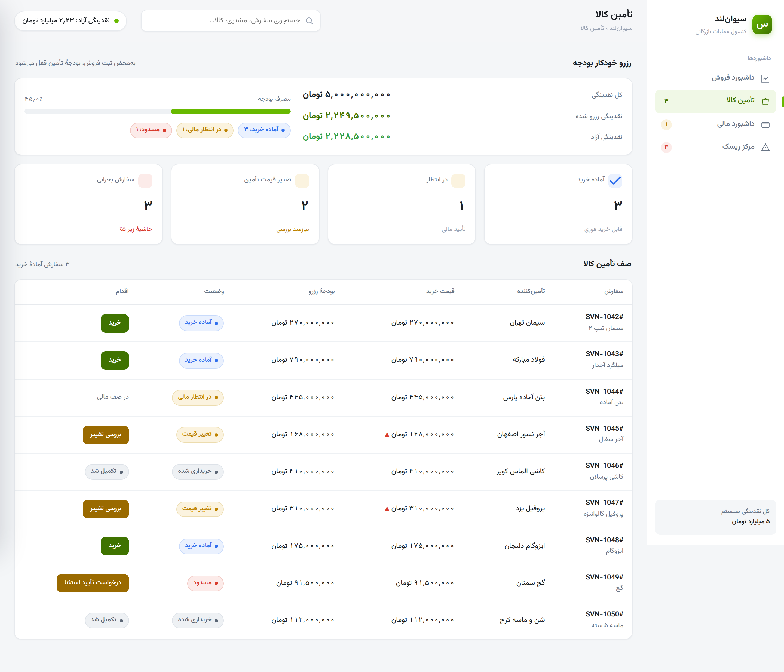Click the سفارش بحرانی card icon
Viewport: 784px width, 672px height.
[145, 181]
